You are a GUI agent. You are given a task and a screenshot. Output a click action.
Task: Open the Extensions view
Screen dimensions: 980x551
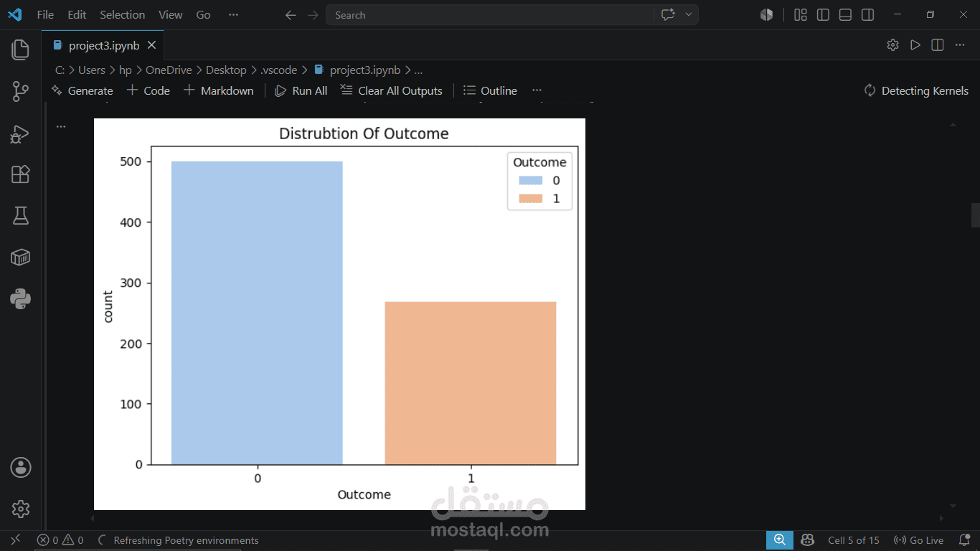[21, 174]
